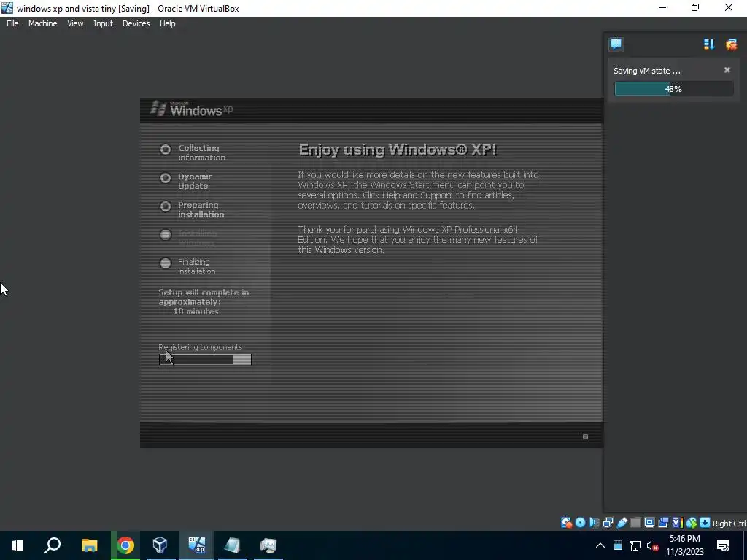This screenshot has height=560, width=747.
Task: Open the File menu
Action: (x=12, y=23)
